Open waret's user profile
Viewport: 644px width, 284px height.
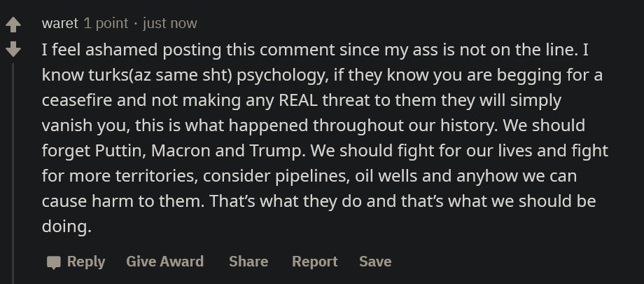[59, 23]
